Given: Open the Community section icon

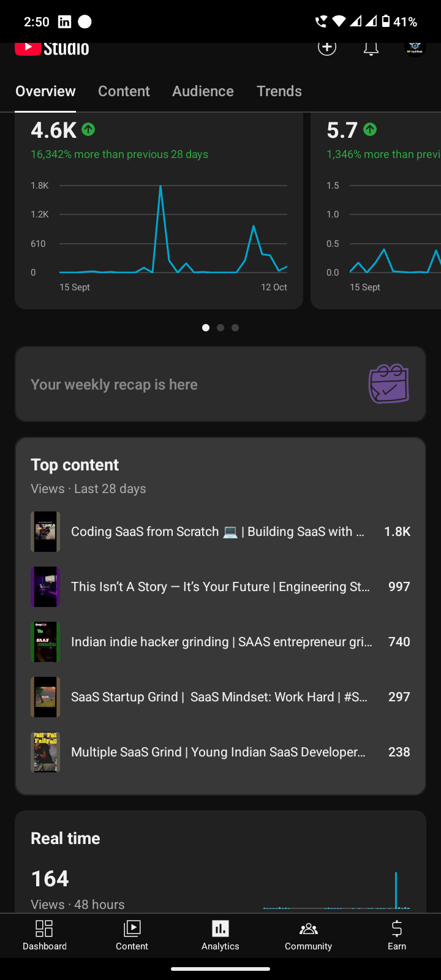Looking at the screenshot, I should point(309,935).
